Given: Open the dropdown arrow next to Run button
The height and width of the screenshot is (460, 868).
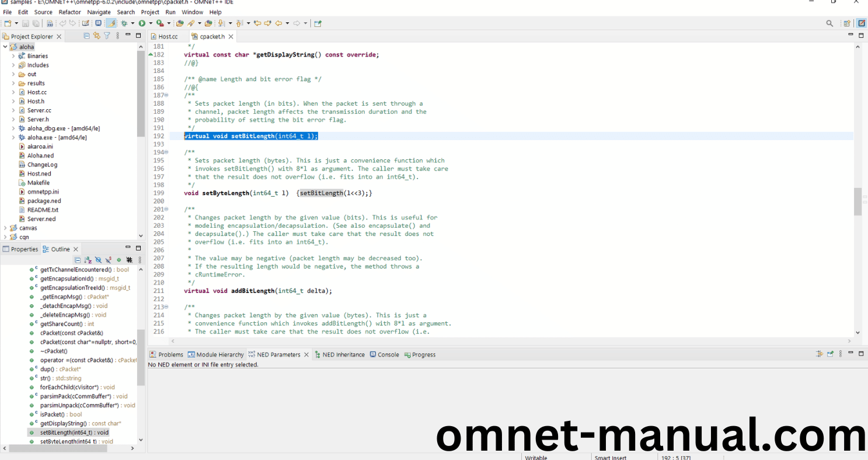Looking at the screenshot, I should [150, 23].
